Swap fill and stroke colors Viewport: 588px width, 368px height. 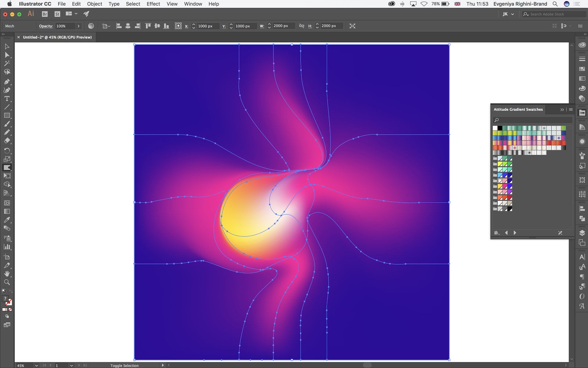pyautogui.click(x=11, y=291)
